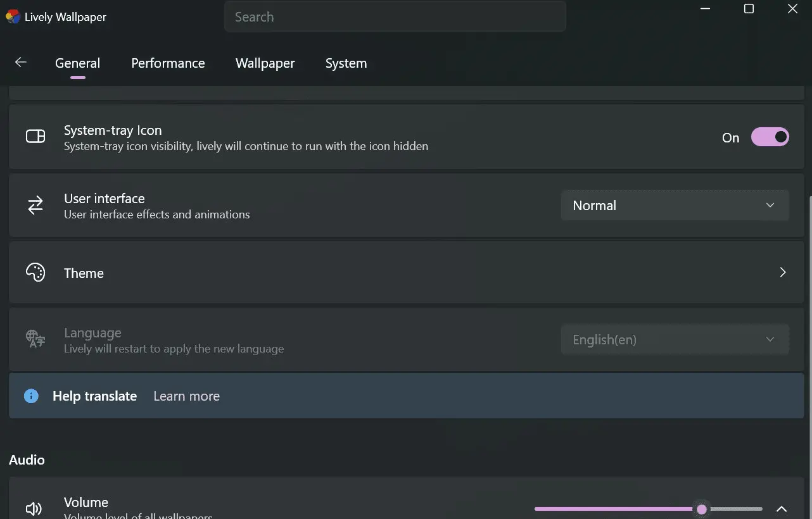812x519 pixels.
Task: Switch to the Performance tab
Action: coord(168,63)
